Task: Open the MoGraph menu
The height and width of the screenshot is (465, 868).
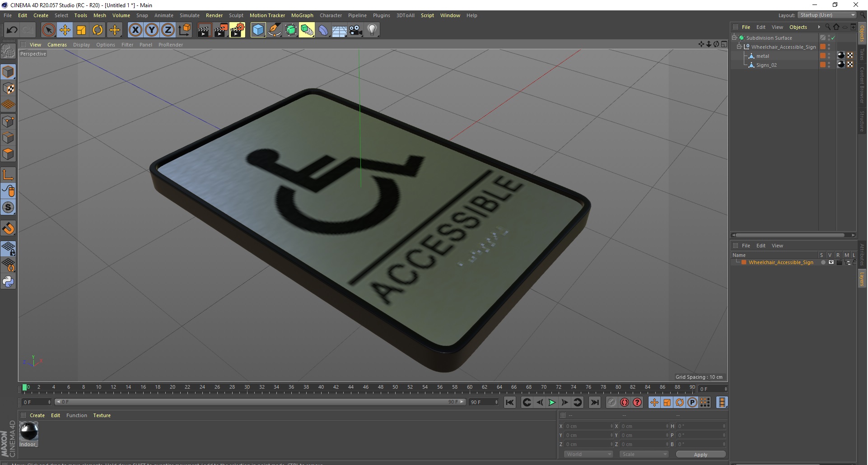Action: pyautogui.click(x=302, y=15)
